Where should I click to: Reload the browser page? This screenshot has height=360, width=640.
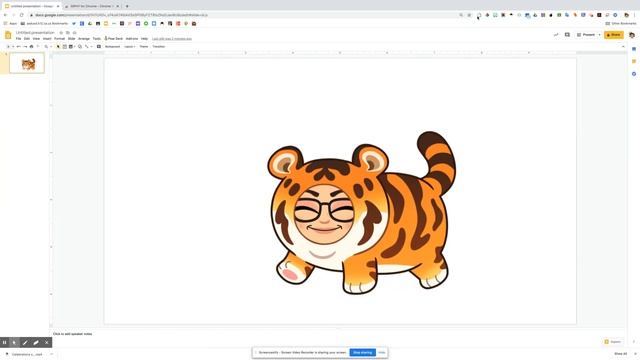(22, 15)
